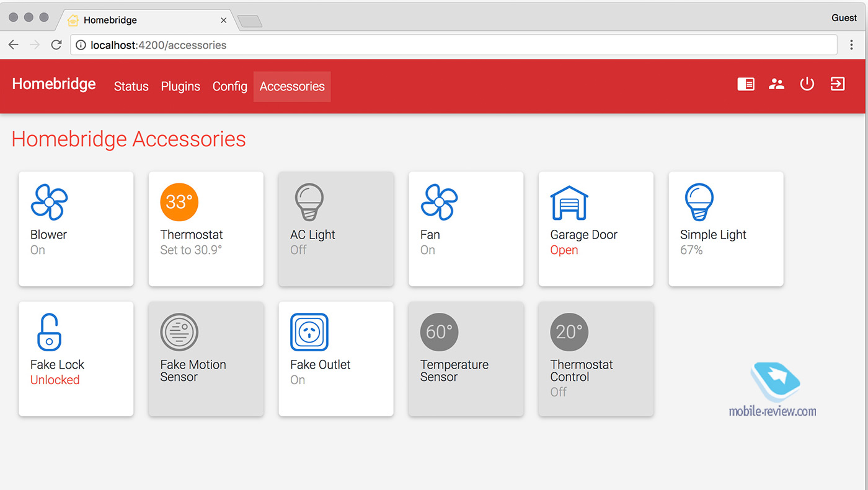
Task: Open the Status tab
Action: click(x=131, y=86)
